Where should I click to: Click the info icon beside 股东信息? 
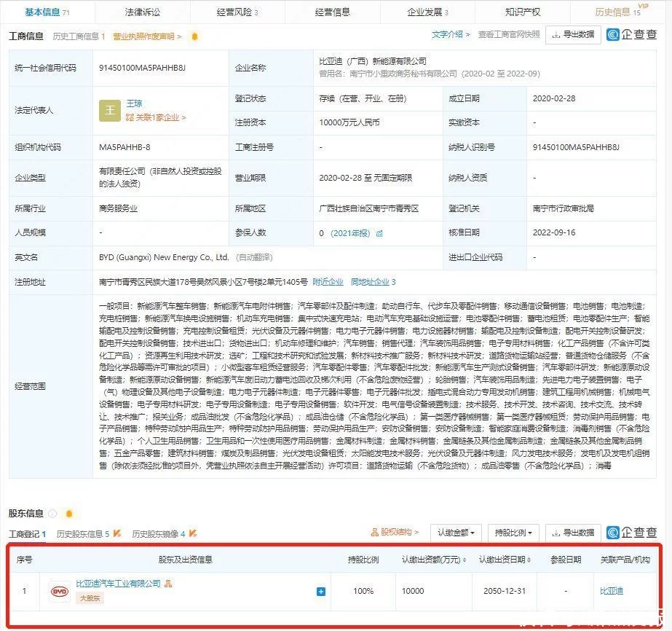pyautogui.click(x=52, y=514)
